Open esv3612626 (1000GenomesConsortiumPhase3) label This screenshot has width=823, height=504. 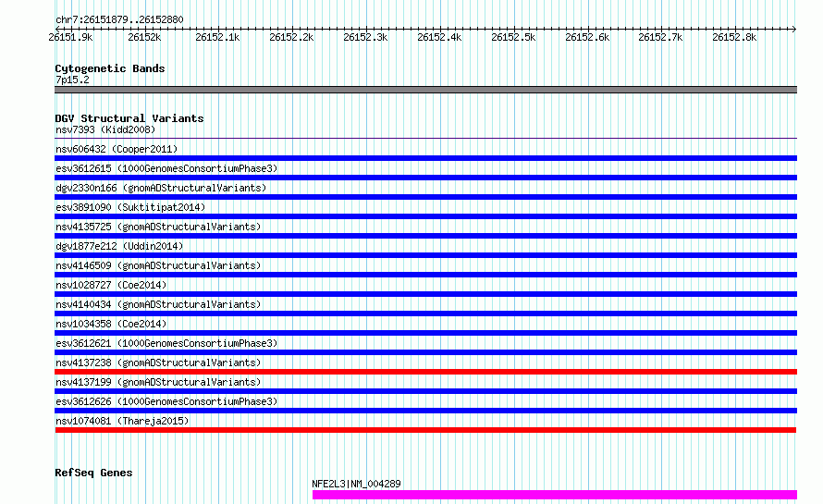click(x=166, y=401)
